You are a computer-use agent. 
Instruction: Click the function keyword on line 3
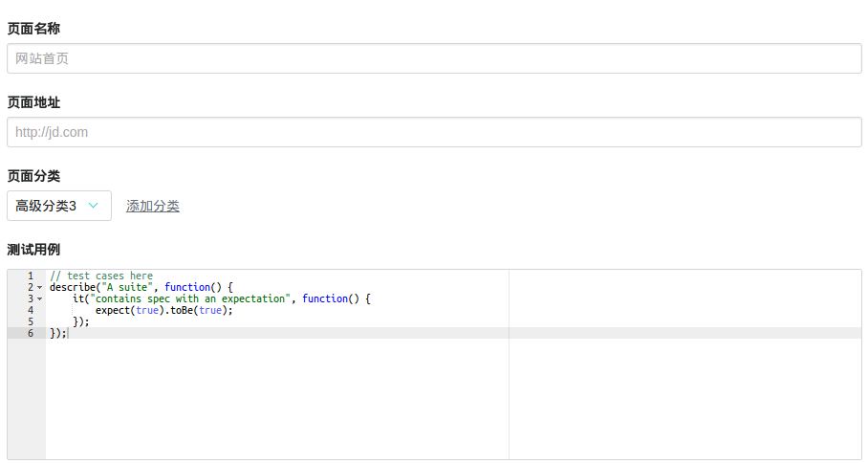325,298
